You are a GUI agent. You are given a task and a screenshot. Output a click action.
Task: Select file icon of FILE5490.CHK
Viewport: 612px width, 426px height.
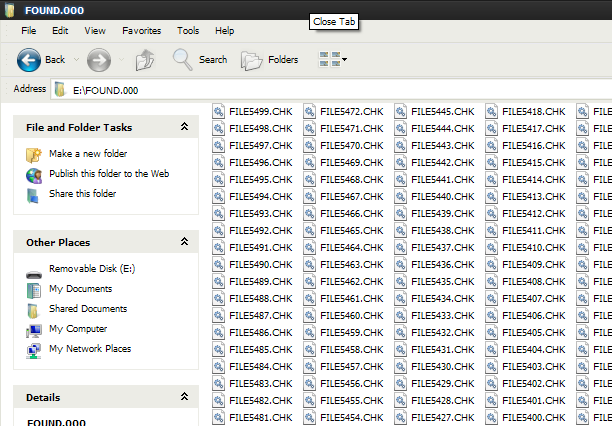[x=219, y=264]
